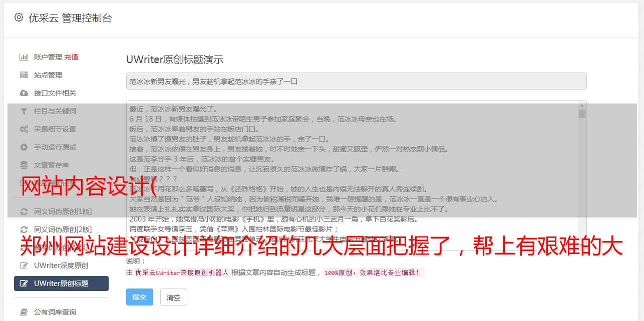Click the filter icon for 栏目与关键词
Image resolution: width=644 pixels, height=321 pixels.
pos(24,111)
